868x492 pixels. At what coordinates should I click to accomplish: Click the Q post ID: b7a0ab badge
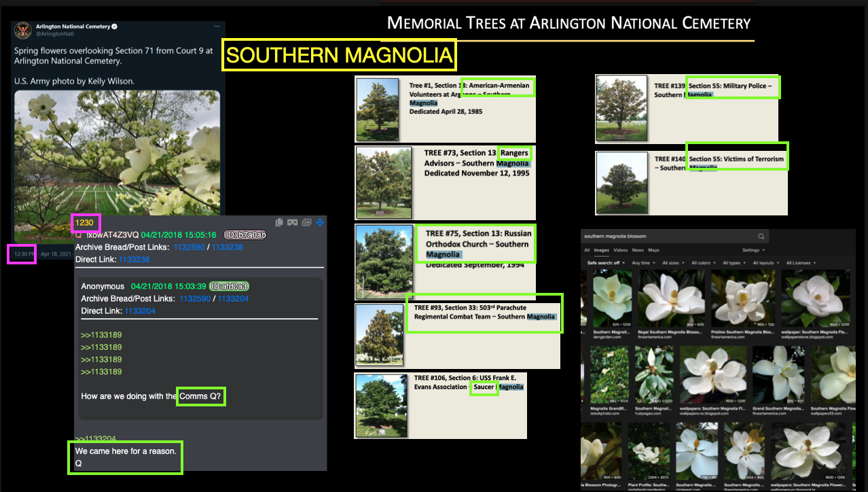[x=245, y=235]
